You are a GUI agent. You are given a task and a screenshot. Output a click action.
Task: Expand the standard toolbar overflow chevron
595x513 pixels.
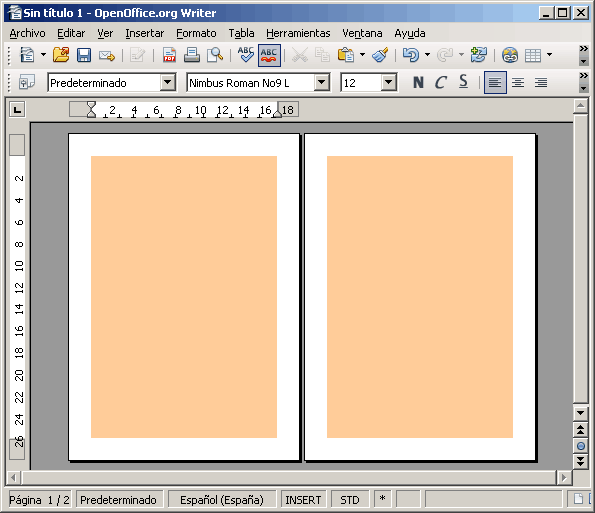pyautogui.click(x=584, y=49)
